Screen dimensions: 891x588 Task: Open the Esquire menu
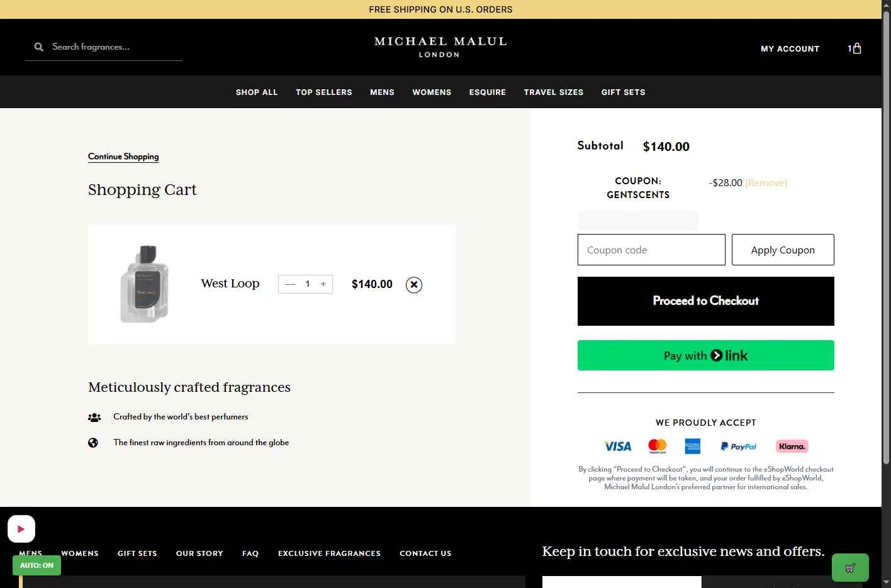pyautogui.click(x=488, y=92)
